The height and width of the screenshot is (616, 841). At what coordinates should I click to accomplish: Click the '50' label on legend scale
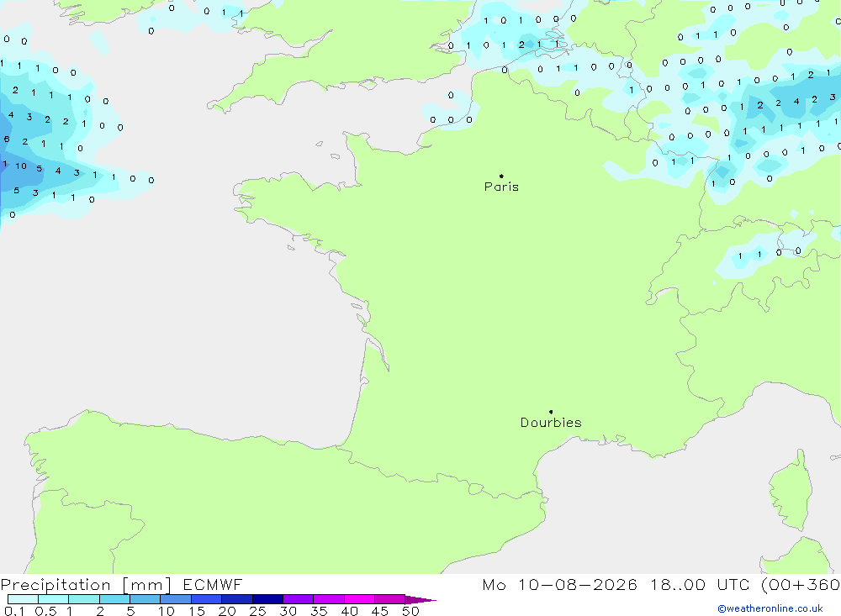[x=410, y=611]
